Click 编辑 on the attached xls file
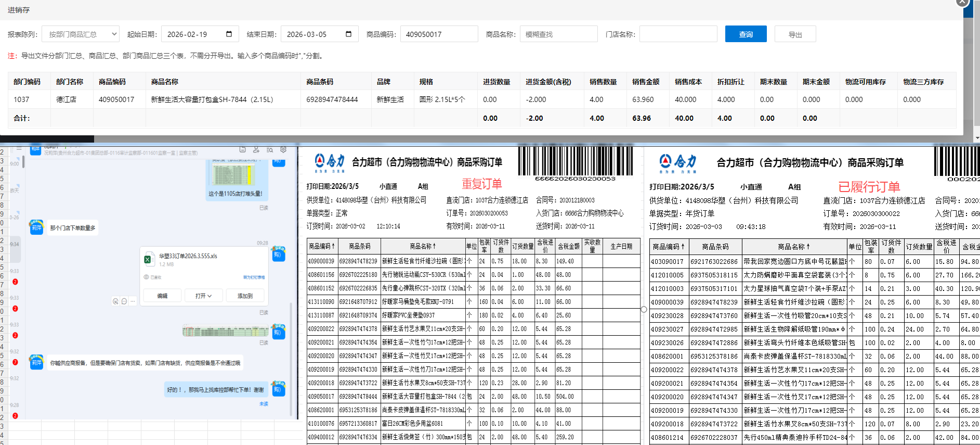The image size is (980, 445). pyautogui.click(x=162, y=296)
